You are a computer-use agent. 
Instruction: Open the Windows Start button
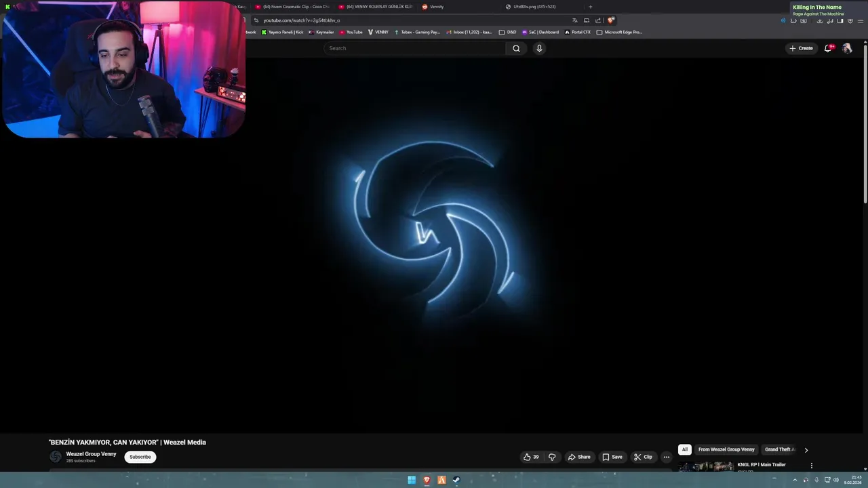pyautogui.click(x=412, y=480)
